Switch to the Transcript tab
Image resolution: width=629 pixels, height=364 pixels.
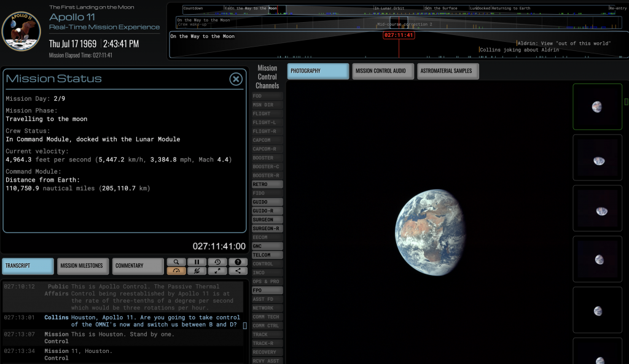[28, 266]
